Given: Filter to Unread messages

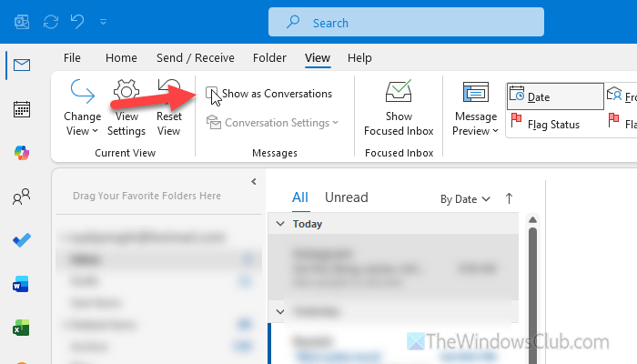Looking at the screenshot, I should pos(346,197).
